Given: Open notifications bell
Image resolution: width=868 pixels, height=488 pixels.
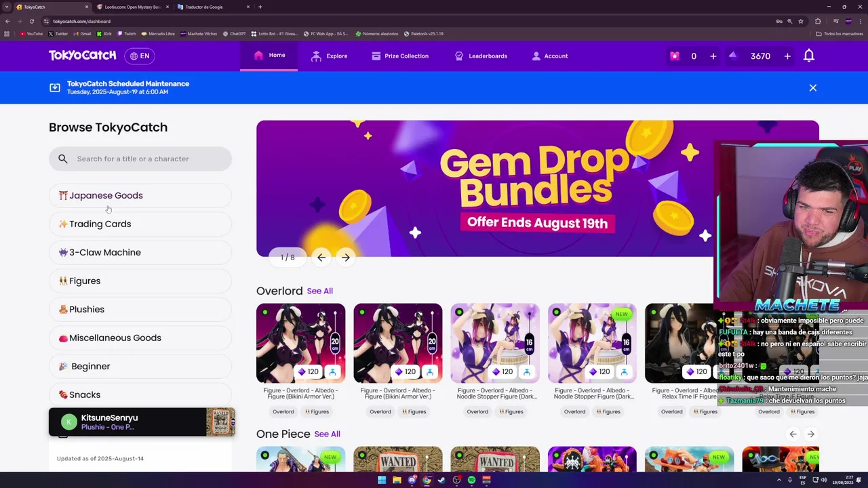Looking at the screenshot, I should pos(809,56).
